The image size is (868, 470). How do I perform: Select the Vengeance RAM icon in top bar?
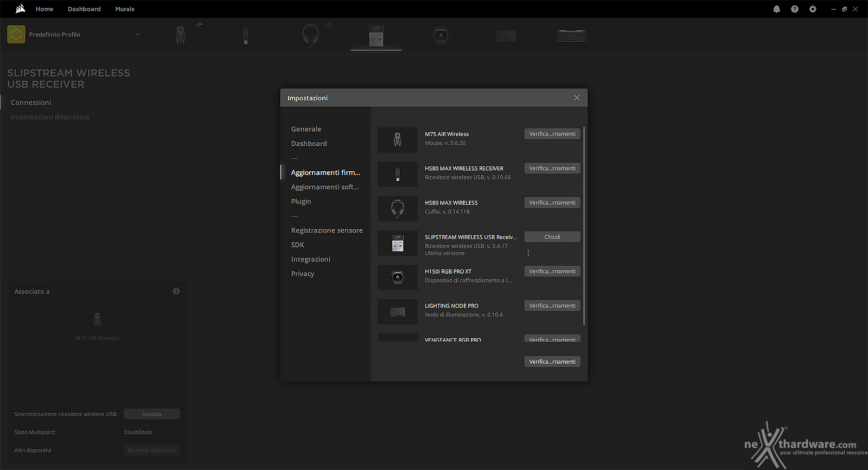point(571,36)
